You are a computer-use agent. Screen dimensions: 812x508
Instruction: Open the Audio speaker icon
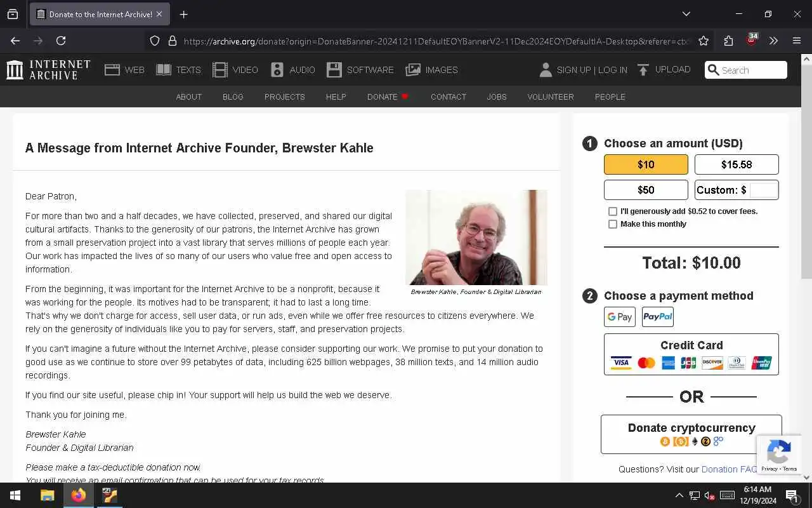click(x=277, y=70)
